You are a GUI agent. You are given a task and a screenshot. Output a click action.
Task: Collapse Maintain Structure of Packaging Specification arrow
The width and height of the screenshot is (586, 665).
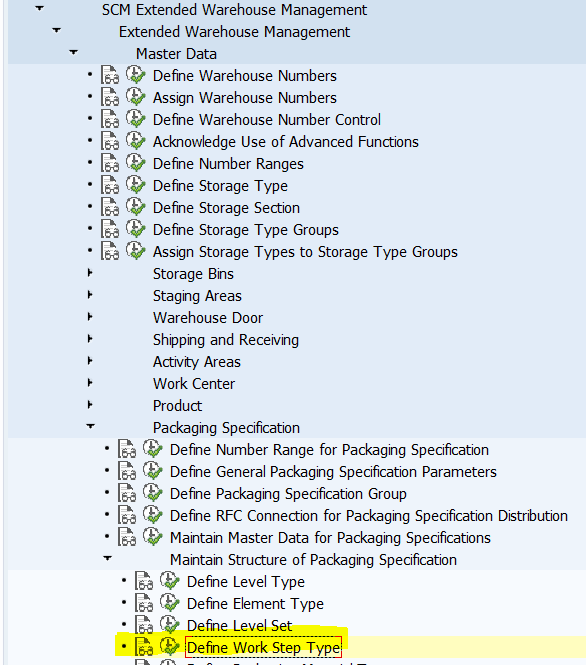click(107, 558)
